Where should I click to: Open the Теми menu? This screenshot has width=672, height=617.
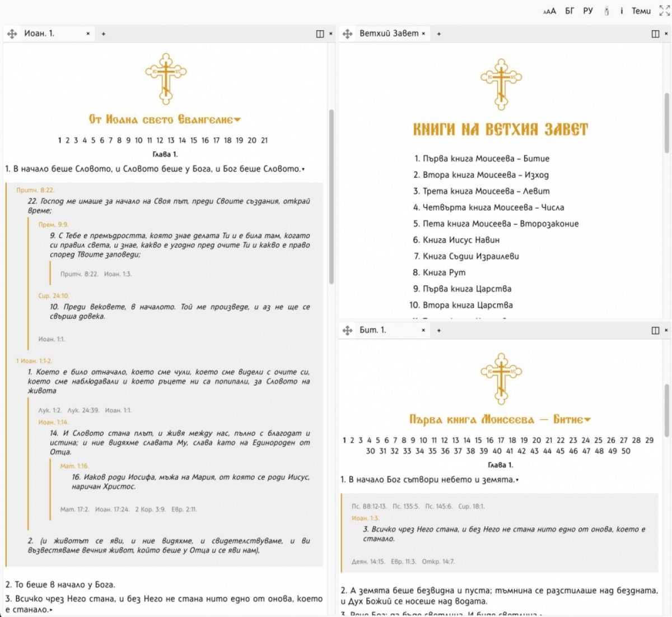pyautogui.click(x=641, y=11)
